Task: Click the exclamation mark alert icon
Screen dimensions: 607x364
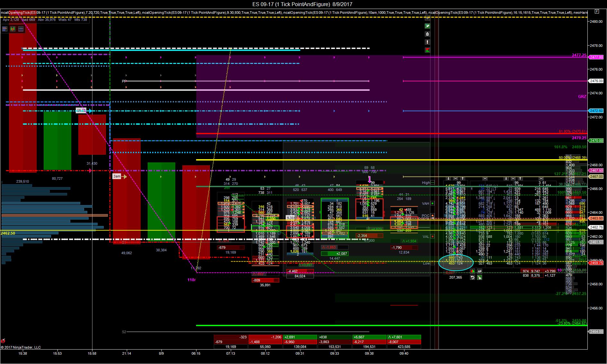Action: pyautogui.click(x=427, y=42)
